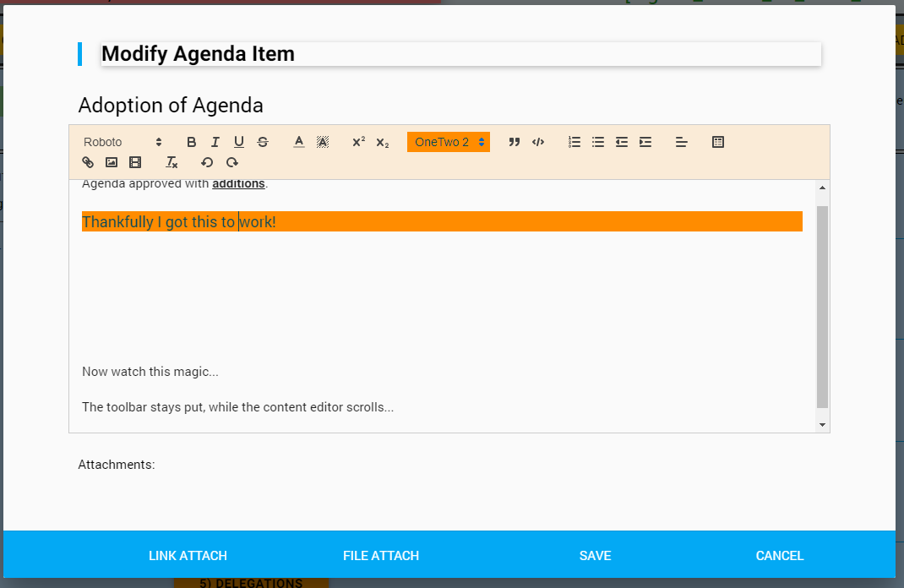Apply subscript formatting

pos(382,142)
